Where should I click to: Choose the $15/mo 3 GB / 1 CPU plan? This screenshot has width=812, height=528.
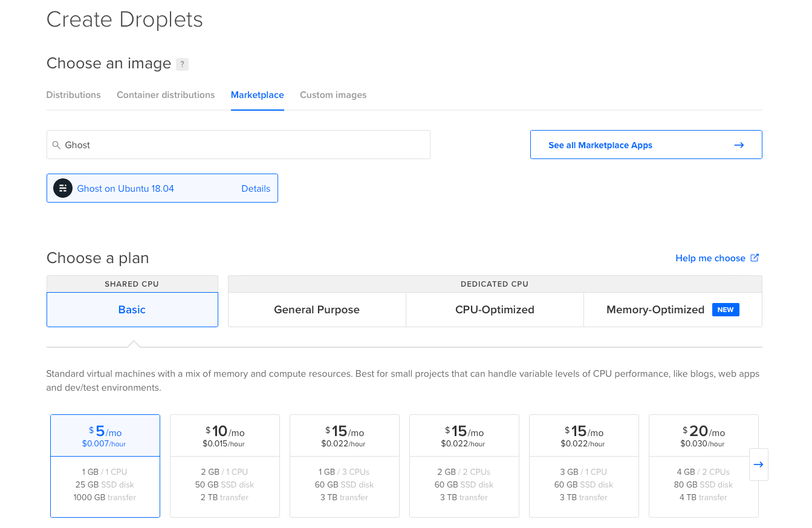coord(584,466)
